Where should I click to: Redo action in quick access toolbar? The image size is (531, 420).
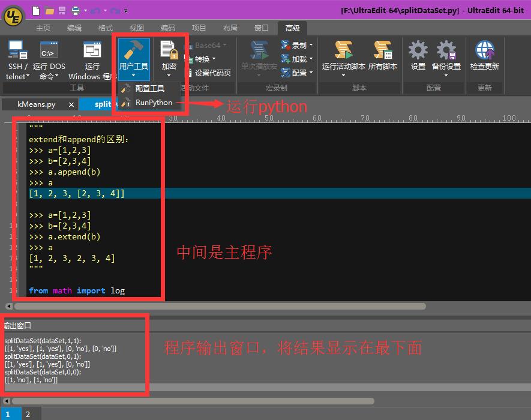(x=115, y=11)
